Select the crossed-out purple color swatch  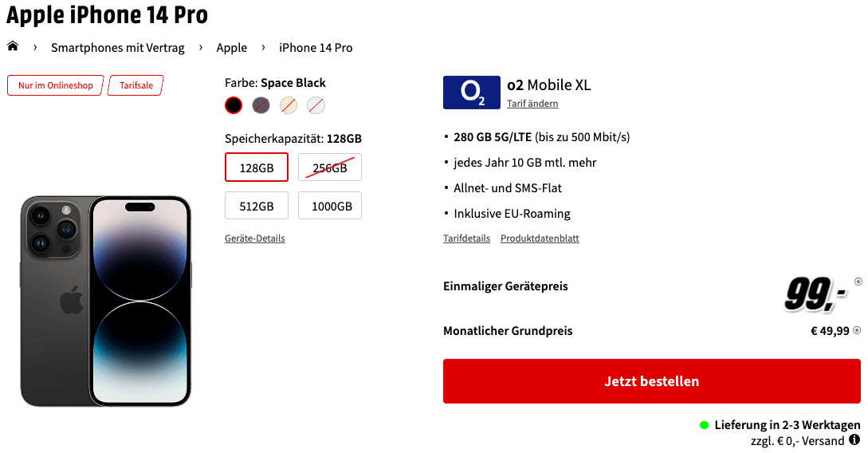[261, 105]
